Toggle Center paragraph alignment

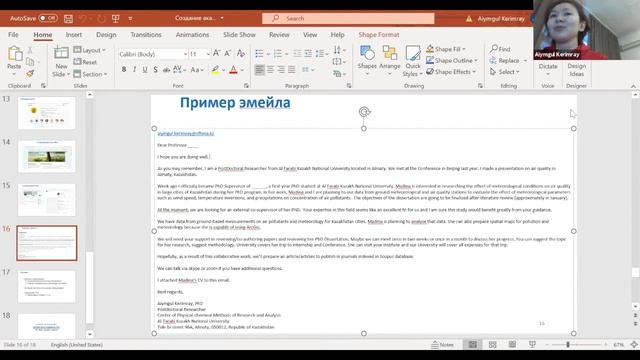click(270, 70)
